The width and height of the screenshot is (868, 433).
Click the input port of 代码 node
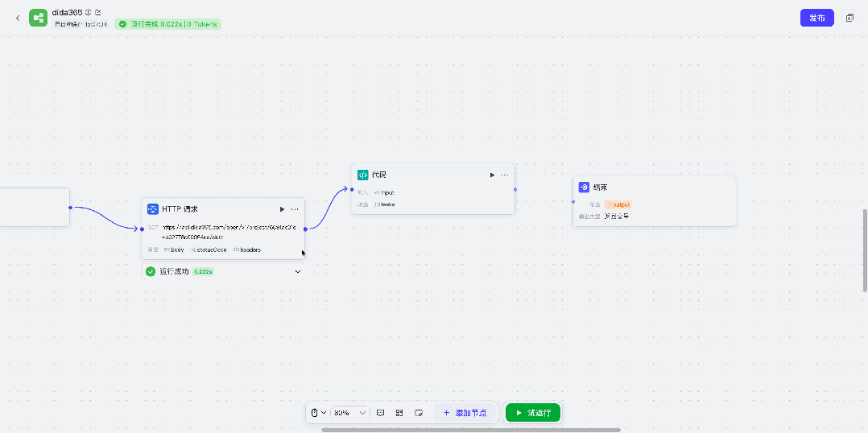[x=352, y=190]
